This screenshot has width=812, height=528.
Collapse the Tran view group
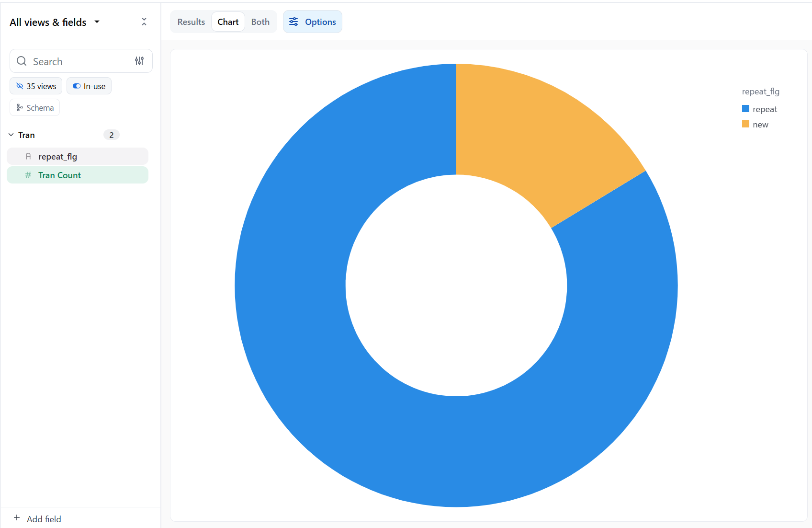pos(11,135)
